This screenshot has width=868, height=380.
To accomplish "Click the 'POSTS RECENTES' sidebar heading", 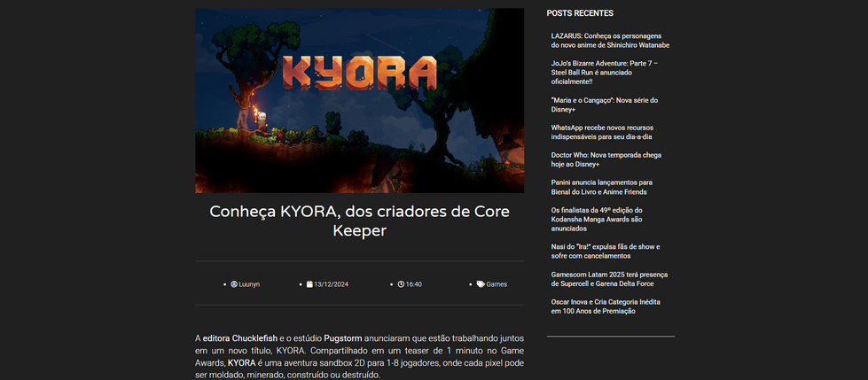I will pyautogui.click(x=580, y=13).
